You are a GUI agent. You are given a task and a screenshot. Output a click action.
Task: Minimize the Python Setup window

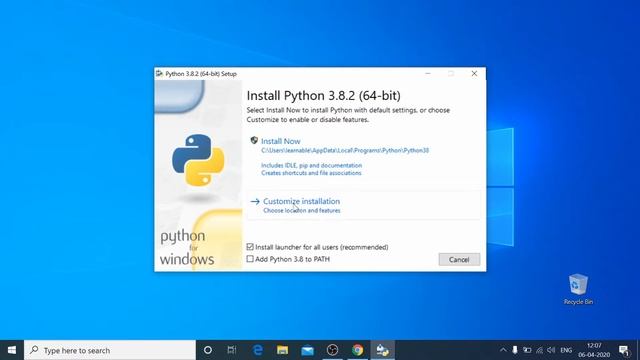(428, 73)
